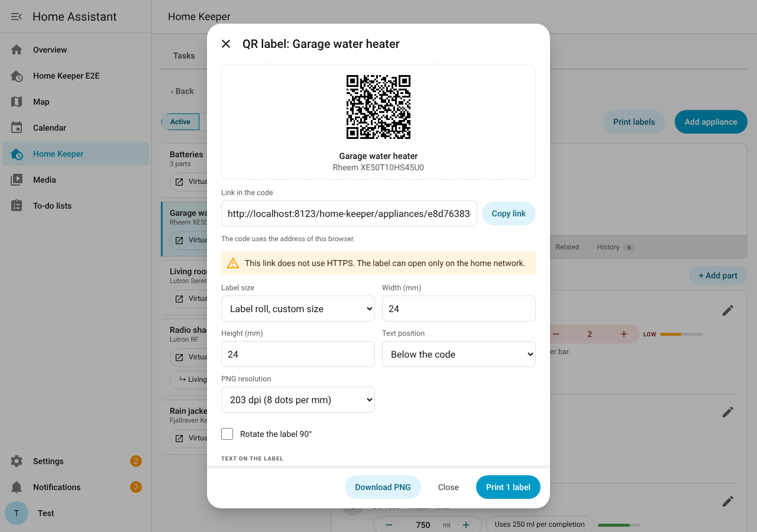Screen dimensions: 757x532
Task: Close the QR label dialog with X icon
Action: (226, 44)
